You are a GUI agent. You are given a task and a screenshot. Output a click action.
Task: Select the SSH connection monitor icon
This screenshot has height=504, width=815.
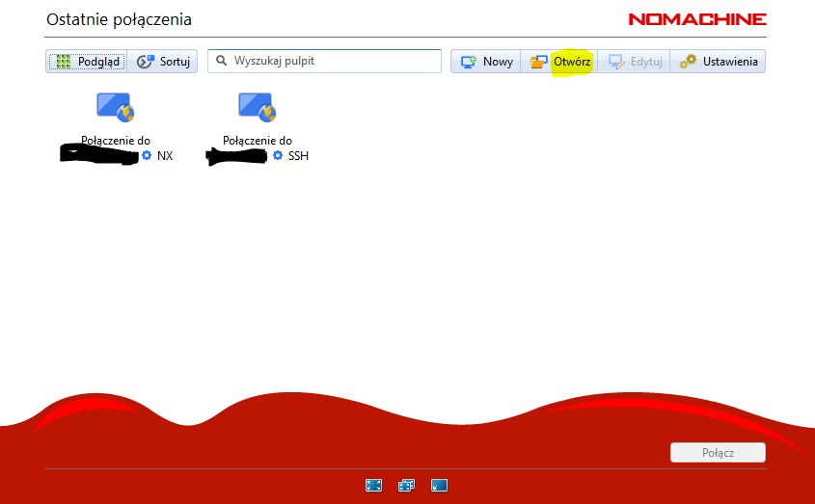coord(257,107)
